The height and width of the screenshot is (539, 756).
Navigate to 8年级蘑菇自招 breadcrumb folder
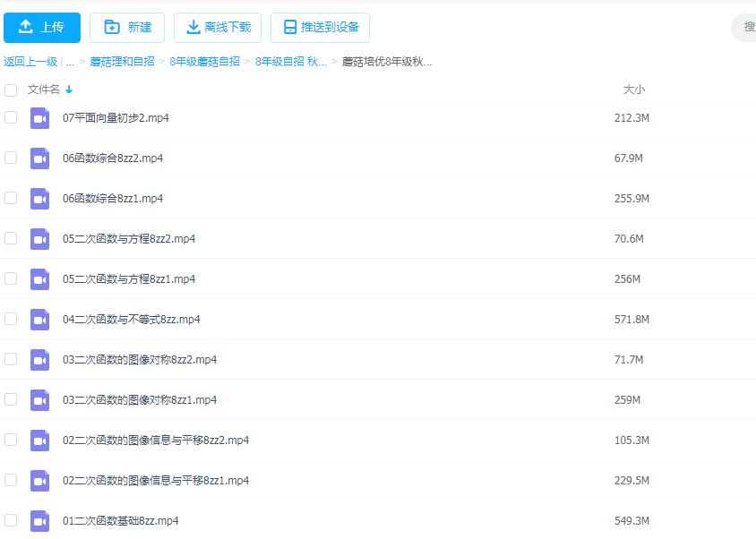pyautogui.click(x=204, y=62)
